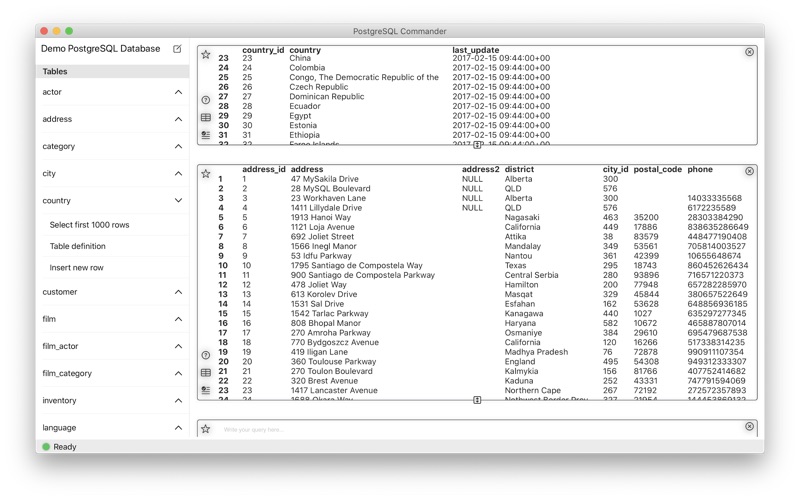The height and width of the screenshot is (500, 800).
Task: Click the last_update column header
Action: (476, 50)
